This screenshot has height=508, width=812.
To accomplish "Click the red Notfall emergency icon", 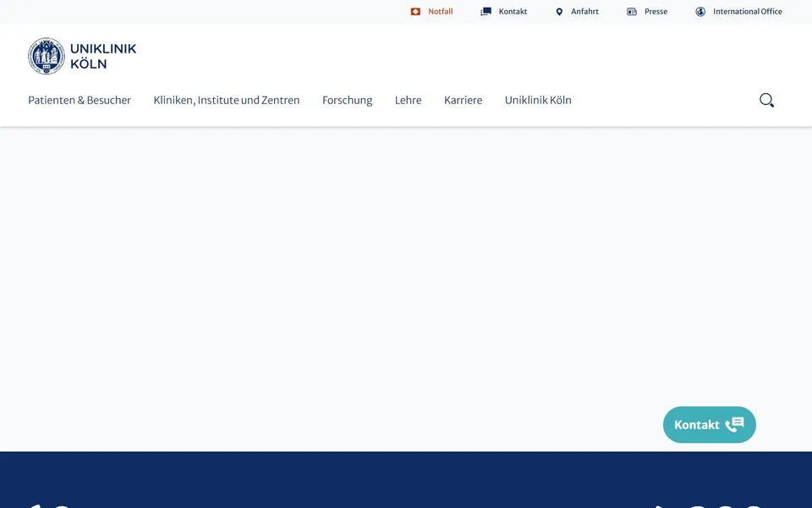I will point(415,11).
